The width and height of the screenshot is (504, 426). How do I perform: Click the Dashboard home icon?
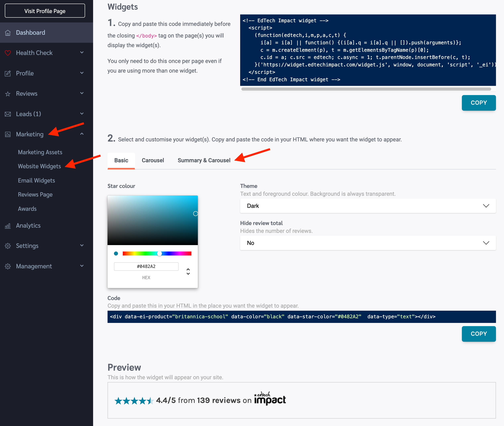pos(8,33)
